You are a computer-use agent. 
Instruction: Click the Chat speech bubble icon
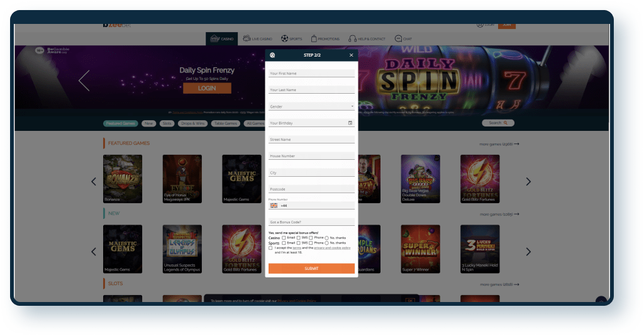click(x=398, y=38)
